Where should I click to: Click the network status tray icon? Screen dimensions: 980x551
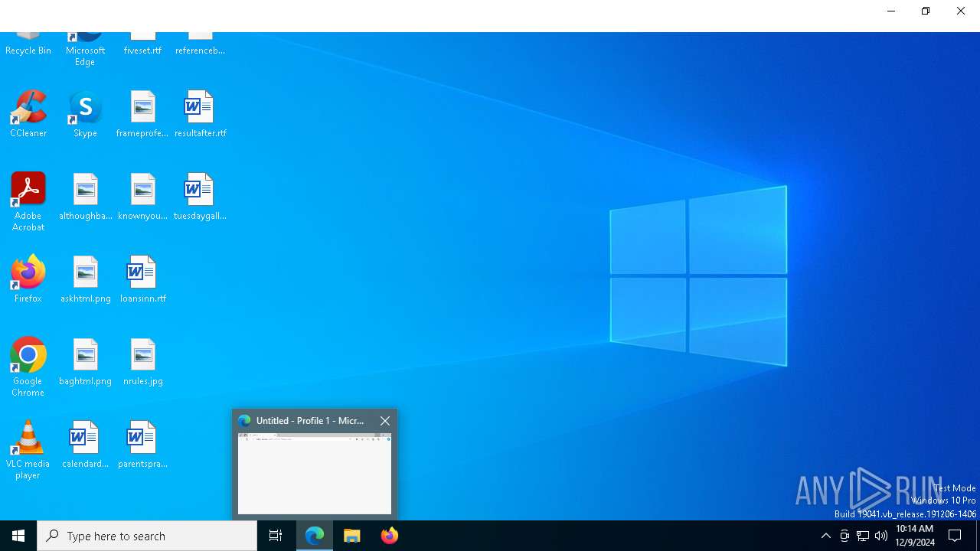click(x=863, y=536)
